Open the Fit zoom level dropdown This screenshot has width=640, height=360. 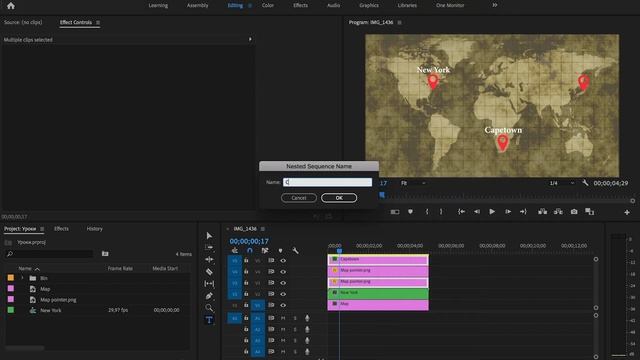[x=413, y=183]
